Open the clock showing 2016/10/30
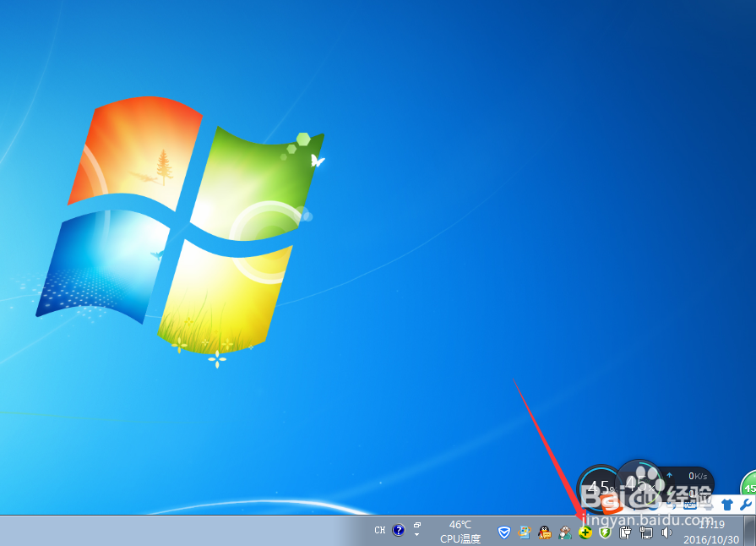The height and width of the screenshot is (546, 756). [x=711, y=532]
